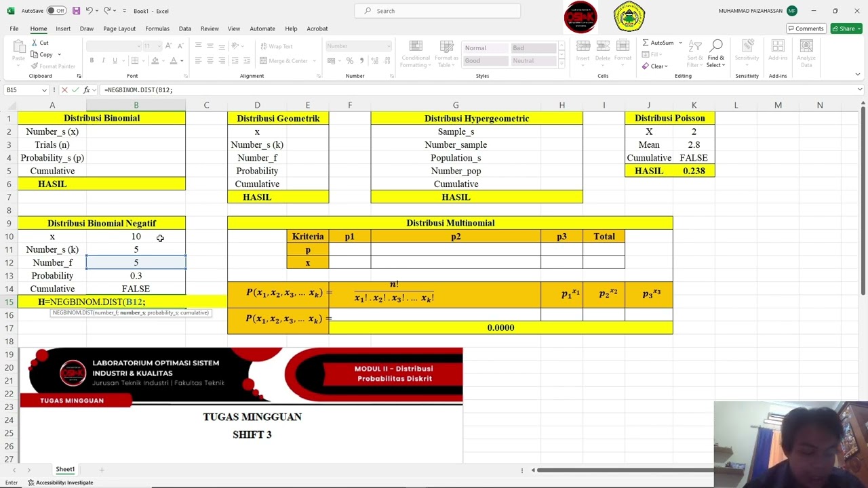Expand the formula bar chevron
This screenshot has width=868, height=488.
[x=860, y=89]
